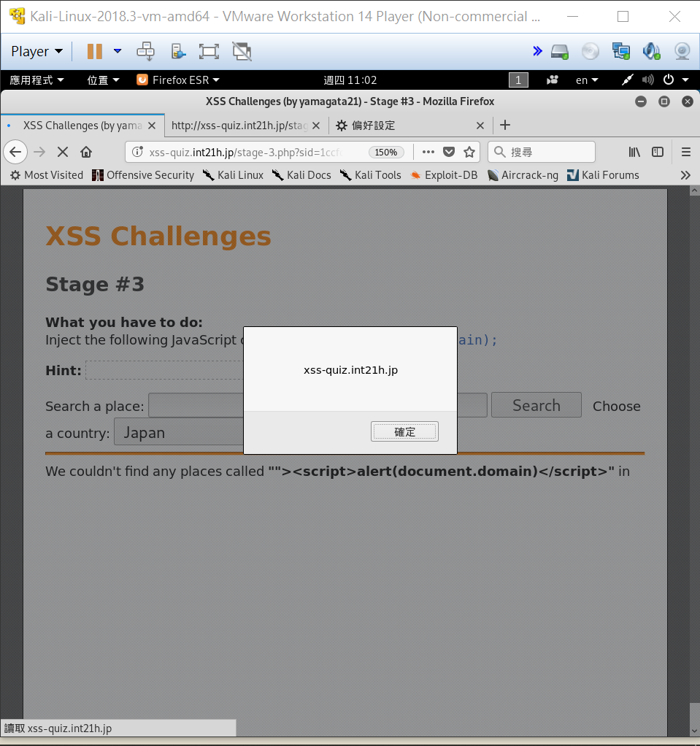This screenshot has height=746, width=700.
Task: Open the Firefox library icon
Action: click(x=634, y=152)
